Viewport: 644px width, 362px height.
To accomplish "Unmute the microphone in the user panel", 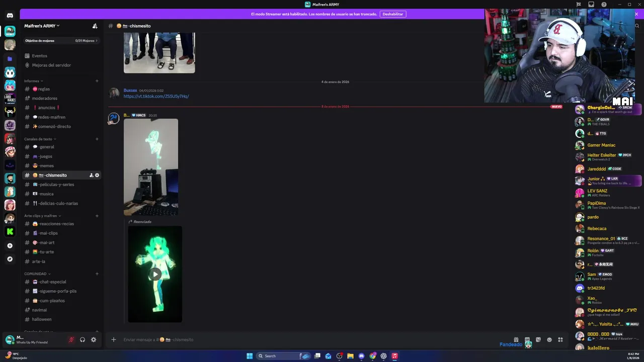I will 71,339.
